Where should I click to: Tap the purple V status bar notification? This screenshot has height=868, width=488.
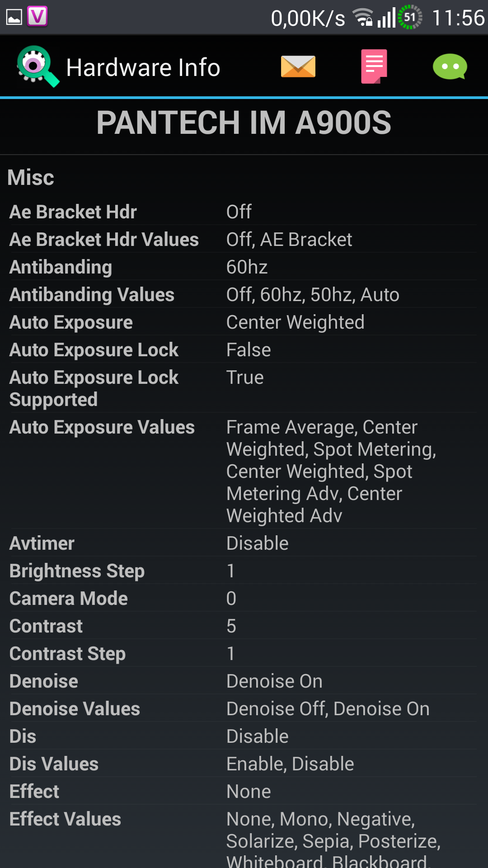pos(37,17)
